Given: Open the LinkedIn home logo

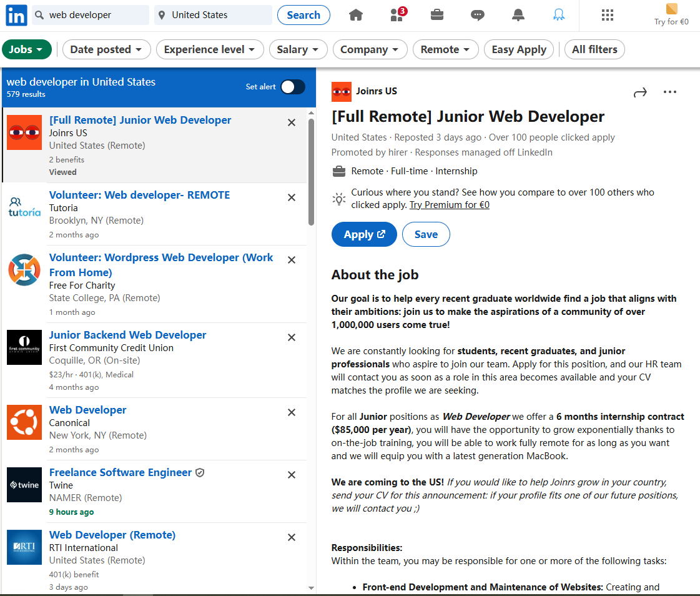Looking at the screenshot, I should (x=16, y=15).
